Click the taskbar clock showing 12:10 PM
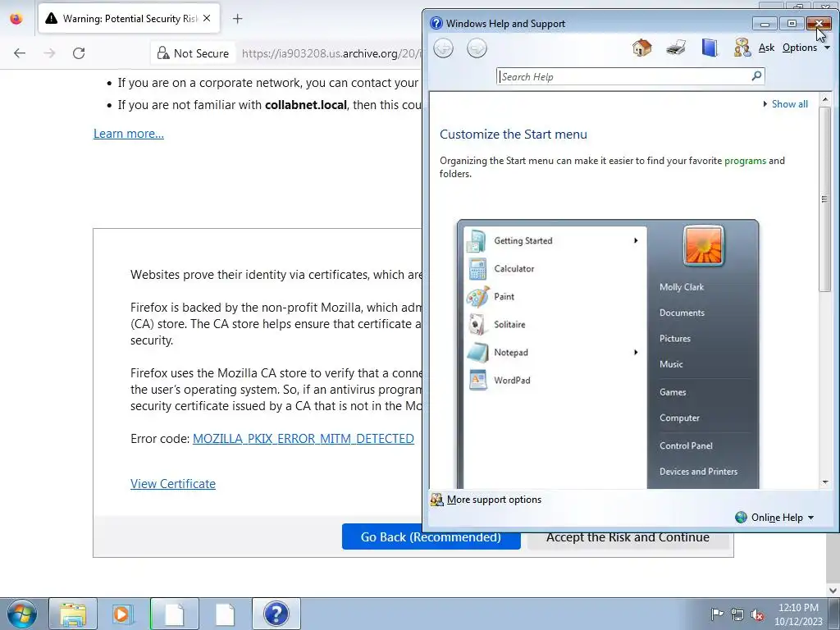This screenshot has height=630, width=840. coord(797,614)
